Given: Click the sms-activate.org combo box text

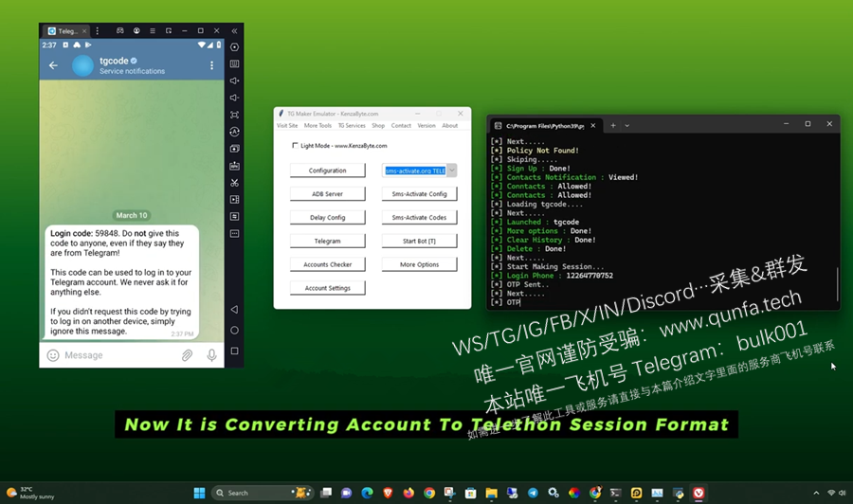Looking at the screenshot, I should pos(415,171).
